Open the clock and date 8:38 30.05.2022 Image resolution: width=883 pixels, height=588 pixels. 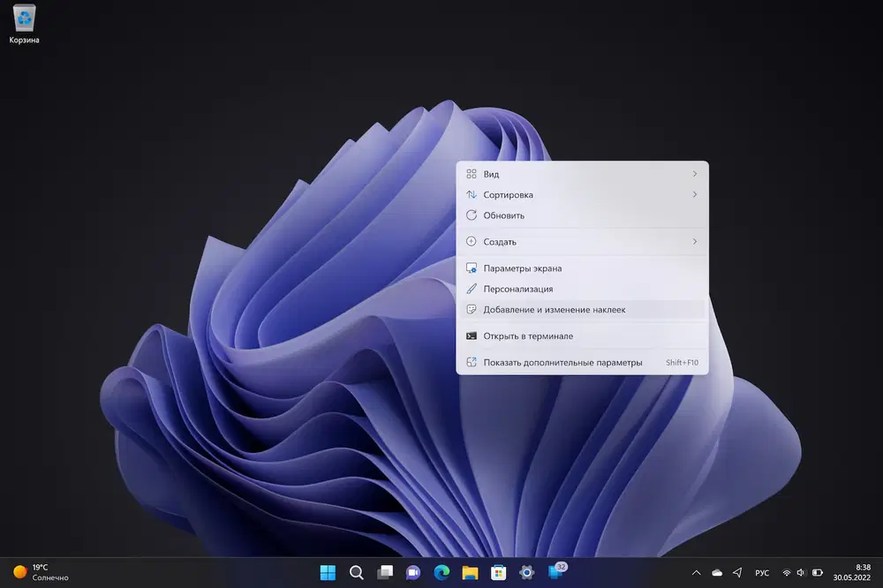pyautogui.click(x=852, y=572)
